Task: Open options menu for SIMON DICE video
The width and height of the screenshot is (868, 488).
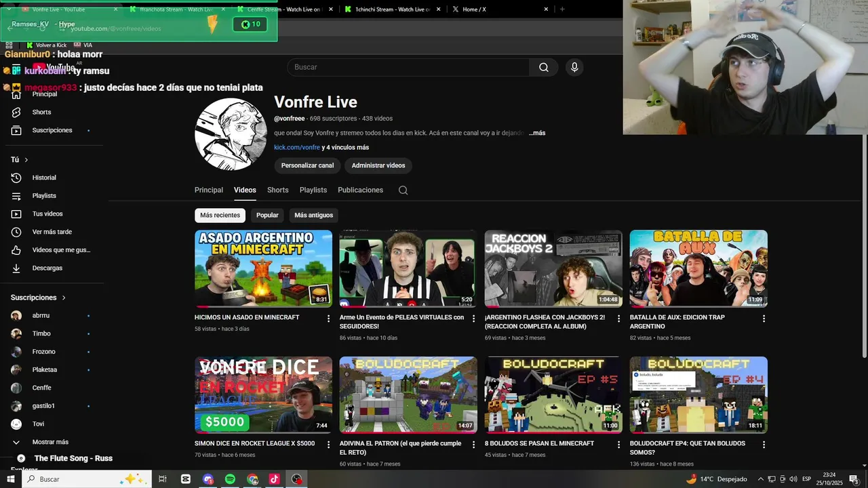Action: click(329, 445)
